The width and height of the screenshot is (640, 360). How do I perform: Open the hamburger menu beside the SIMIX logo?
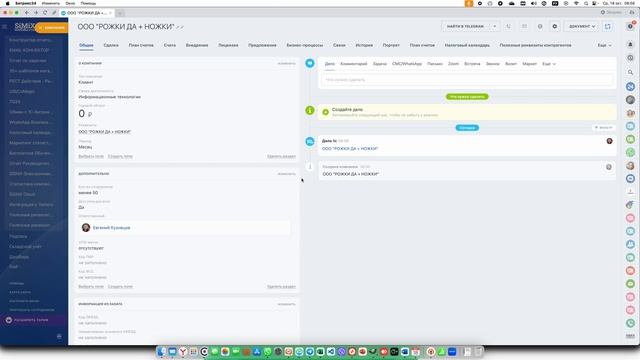5,27
